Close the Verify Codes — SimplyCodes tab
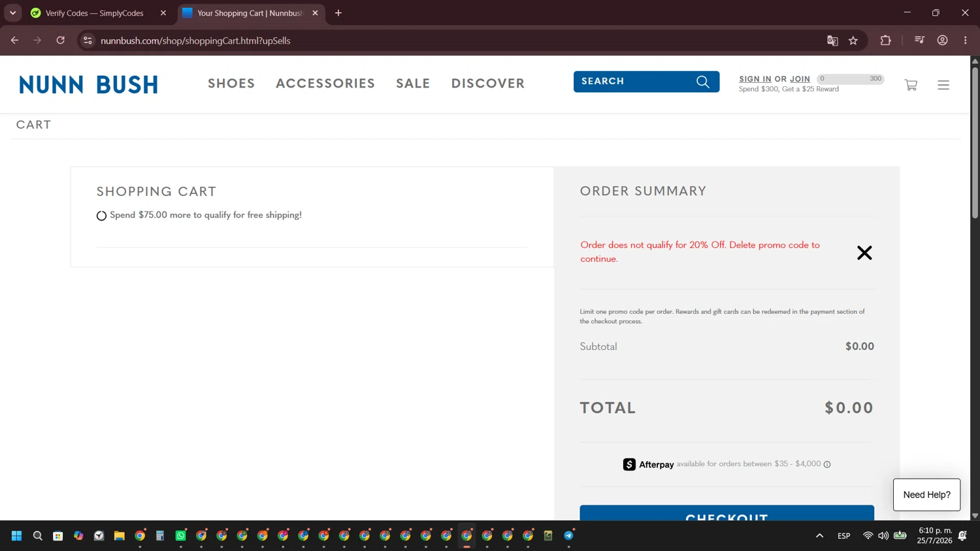Screen dimensions: 980x551 coord(163,13)
